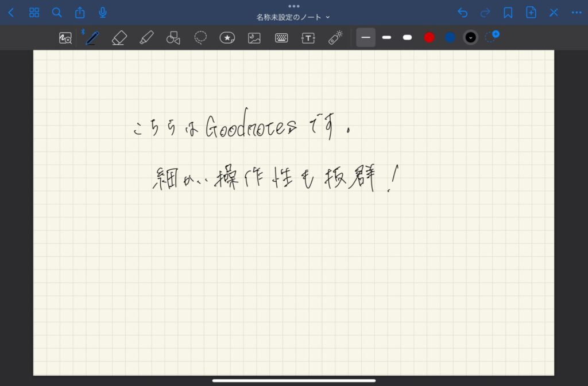Select the Eraser tool

pyautogui.click(x=119, y=38)
